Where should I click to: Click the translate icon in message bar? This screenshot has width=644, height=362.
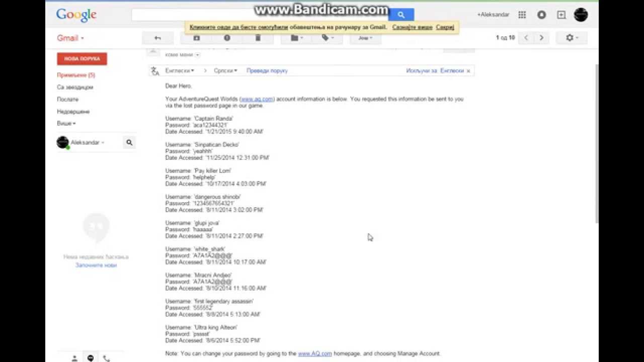[155, 71]
